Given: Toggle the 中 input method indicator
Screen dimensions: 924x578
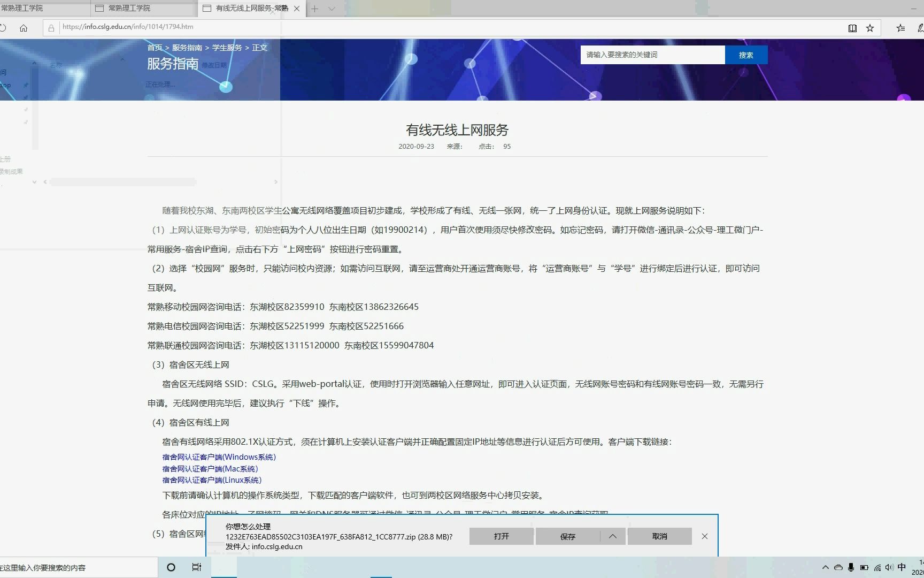Looking at the screenshot, I should pyautogui.click(x=902, y=567).
